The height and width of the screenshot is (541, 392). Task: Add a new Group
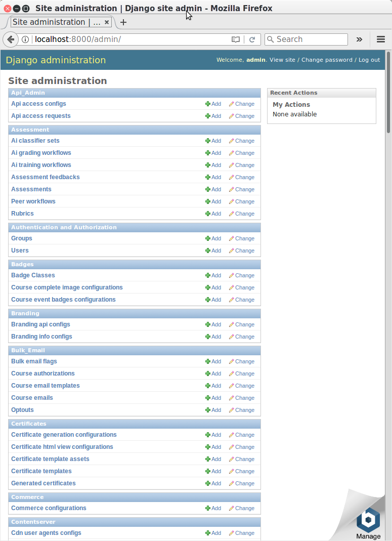pyautogui.click(x=213, y=238)
